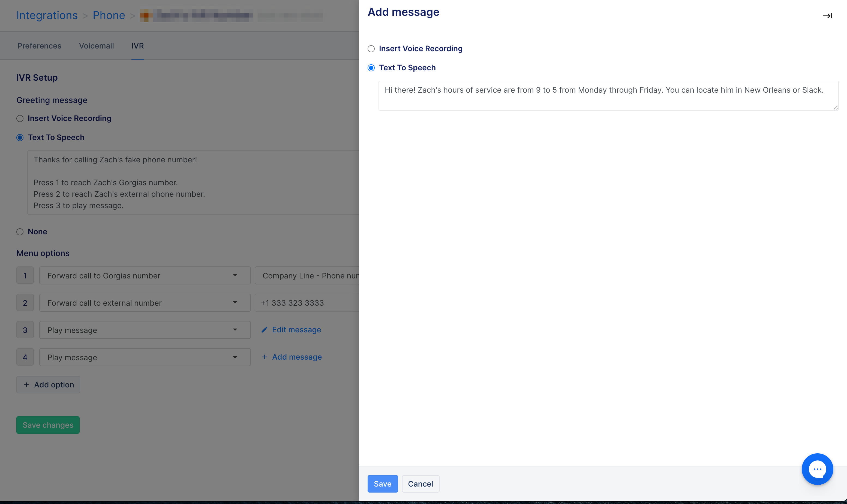
Task: Click Add option button
Action: point(48,384)
